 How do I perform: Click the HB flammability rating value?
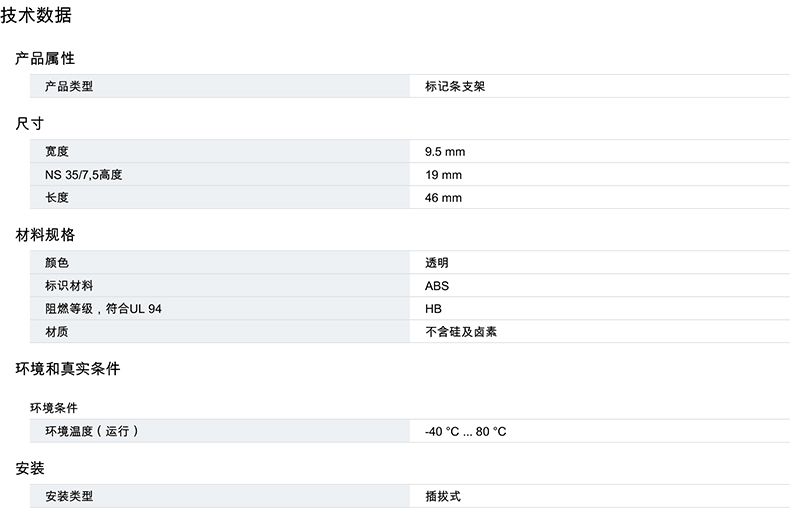pyautogui.click(x=433, y=309)
